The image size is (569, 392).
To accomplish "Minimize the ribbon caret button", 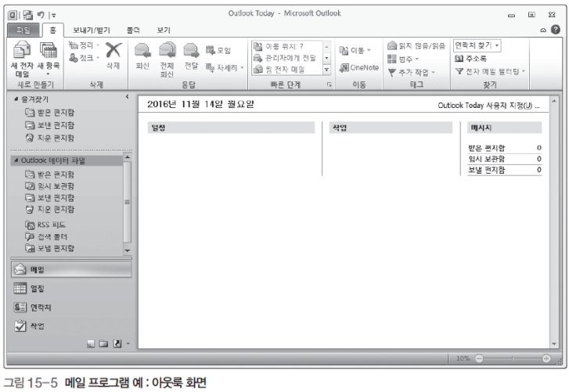I will (543, 31).
